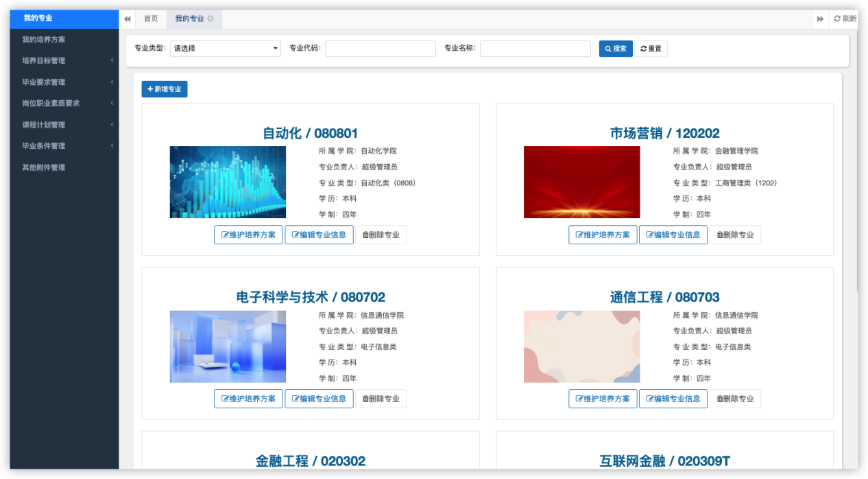Click the 重置 reset button
This screenshot has width=868, height=479.
click(x=651, y=49)
